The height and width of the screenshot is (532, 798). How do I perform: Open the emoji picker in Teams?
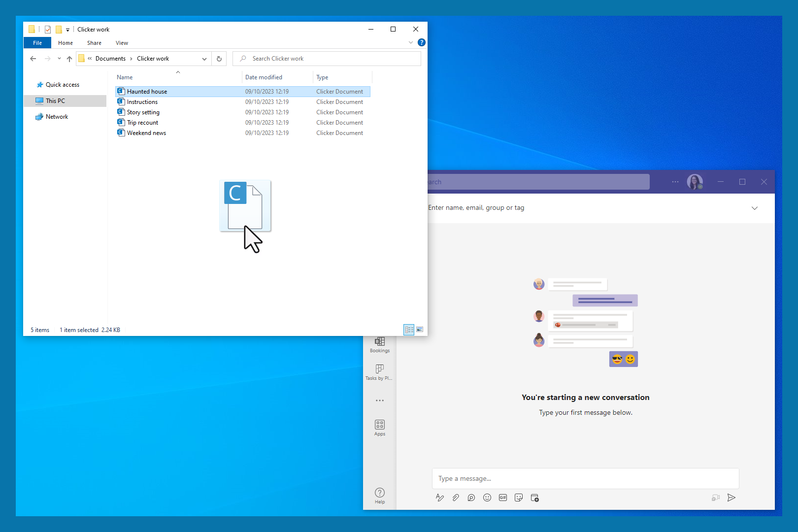pos(487,498)
